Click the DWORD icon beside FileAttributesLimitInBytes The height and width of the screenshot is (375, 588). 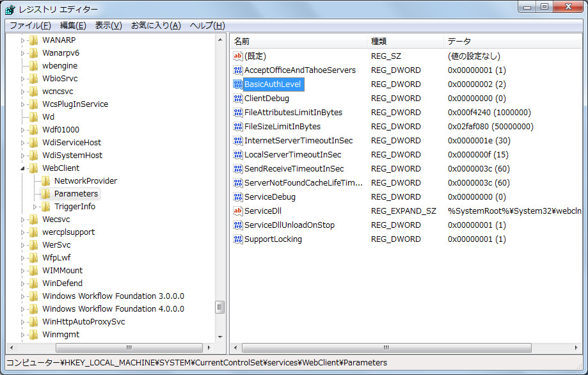coord(238,113)
